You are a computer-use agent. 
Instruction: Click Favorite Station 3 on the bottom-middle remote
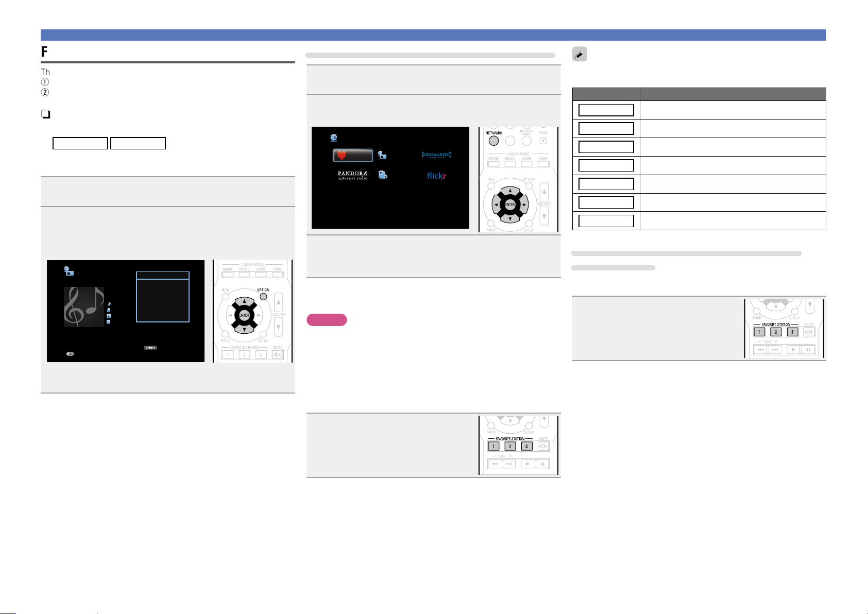point(526,446)
